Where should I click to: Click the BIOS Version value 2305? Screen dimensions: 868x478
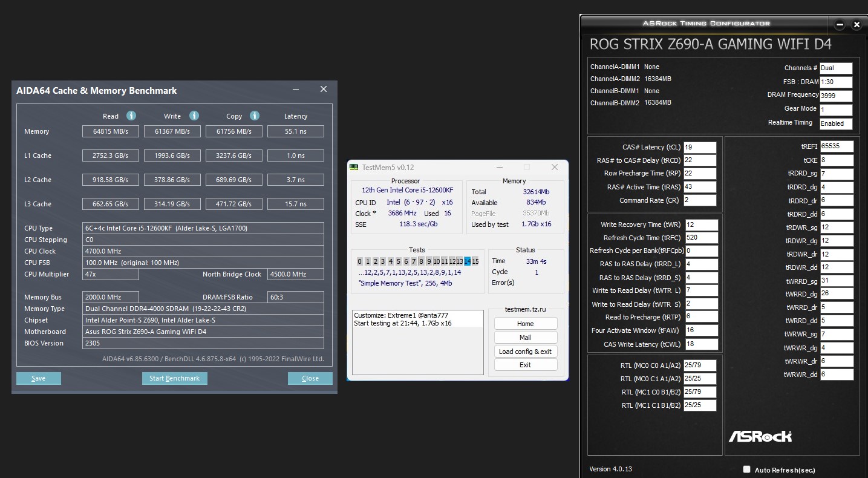(x=203, y=343)
